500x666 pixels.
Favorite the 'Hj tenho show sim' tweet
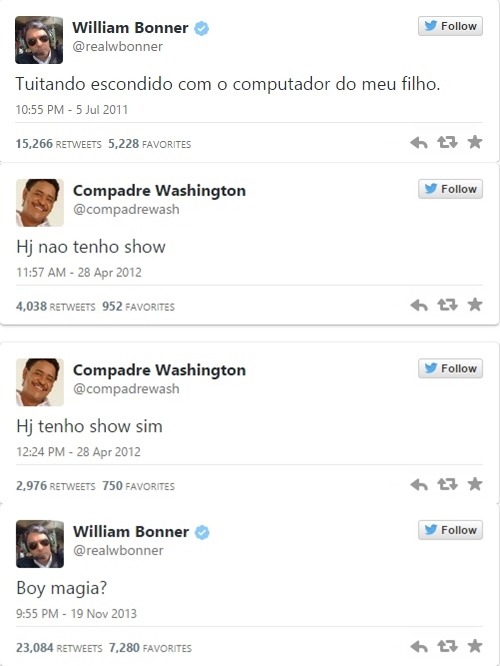[x=475, y=484]
